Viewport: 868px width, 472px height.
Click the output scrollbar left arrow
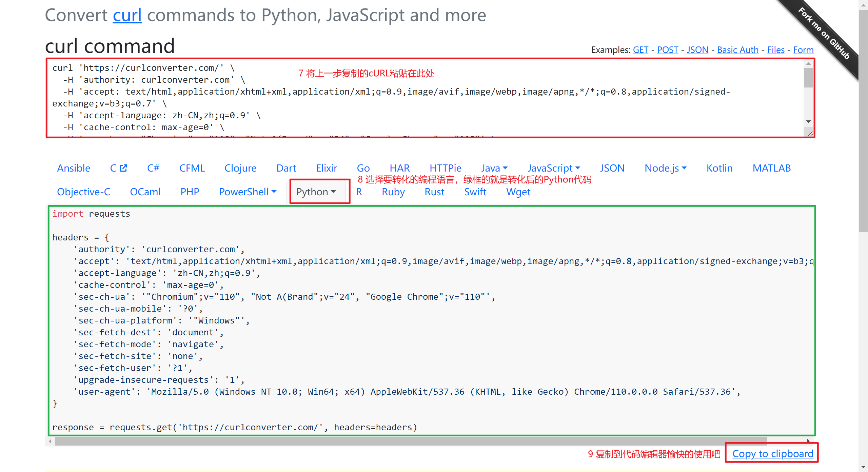pyautogui.click(x=50, y=441)
